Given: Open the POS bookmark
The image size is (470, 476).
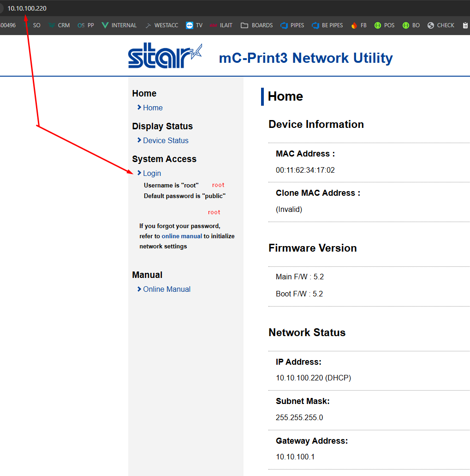Looking at the screenshot, I should 384,25.
